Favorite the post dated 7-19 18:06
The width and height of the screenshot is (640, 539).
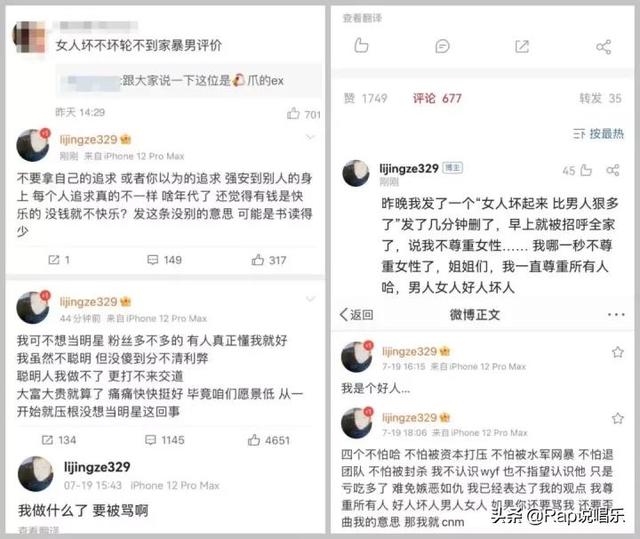pos(618,418)
